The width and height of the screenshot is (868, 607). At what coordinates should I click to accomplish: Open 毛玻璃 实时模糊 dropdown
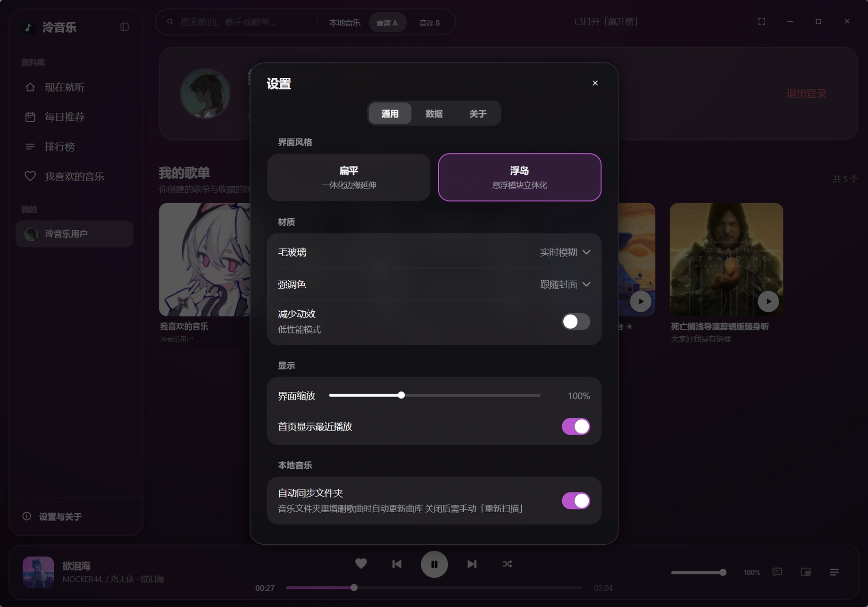coord(565,252)
